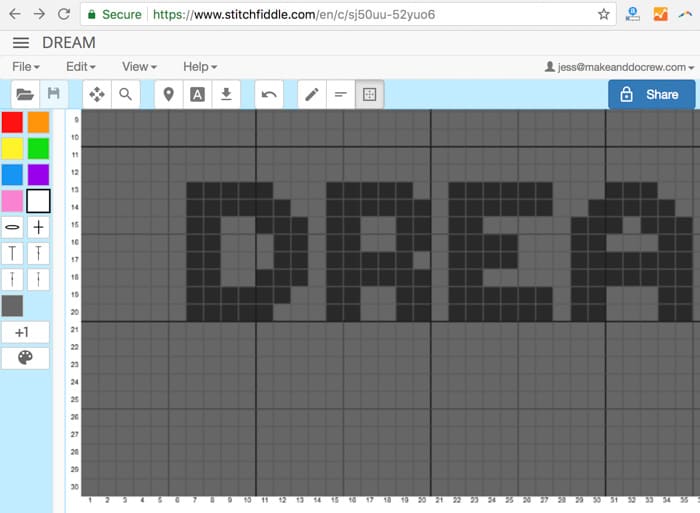Click the download arrow icon

point(226,94)
